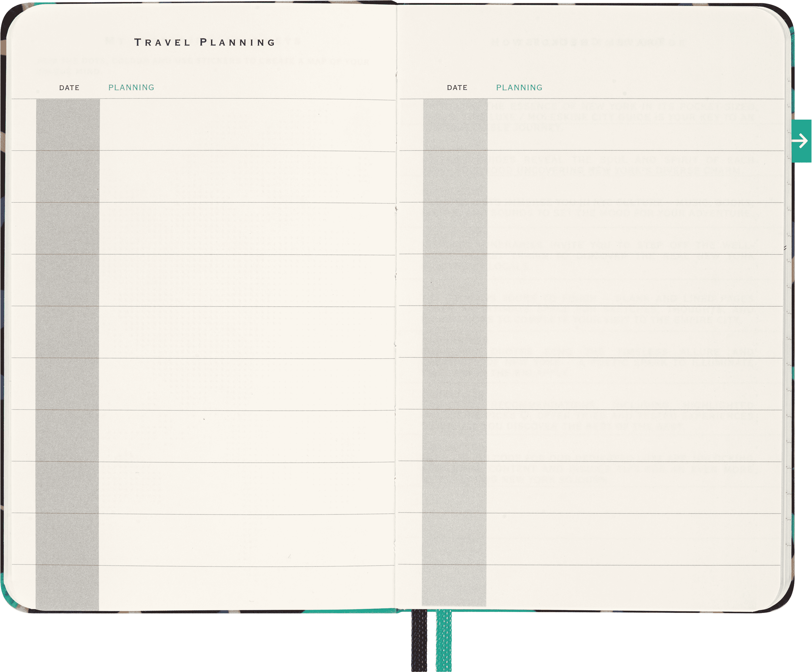This screenshot has width=812, height=672.
Task: Click the "Travel Planning" page heading
Action: (205, 42)
